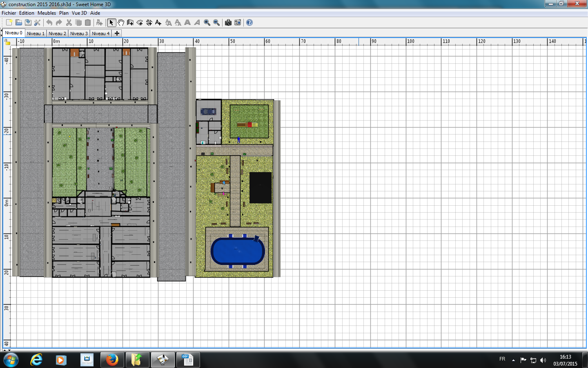Click the Add furniture to home icon

(99, 22)
